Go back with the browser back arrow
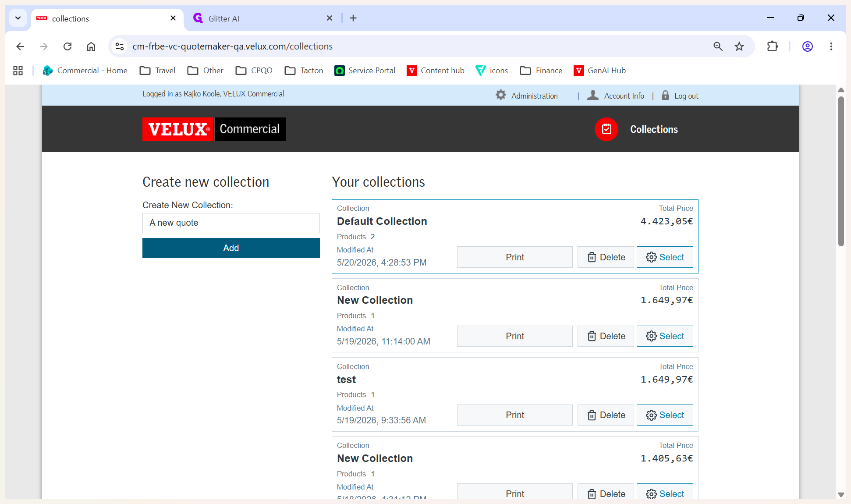Viewport: 851px width, 504px height. click(x=20, y=46)
